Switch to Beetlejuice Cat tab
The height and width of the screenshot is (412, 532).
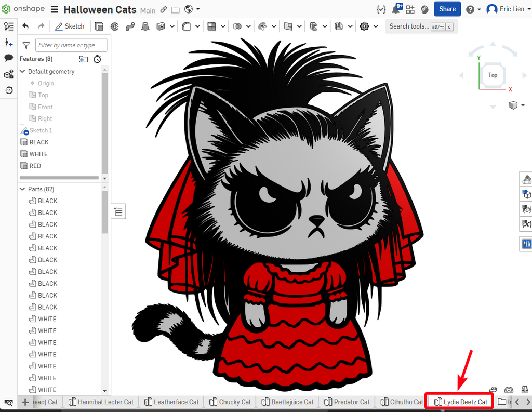coord(288,402)
